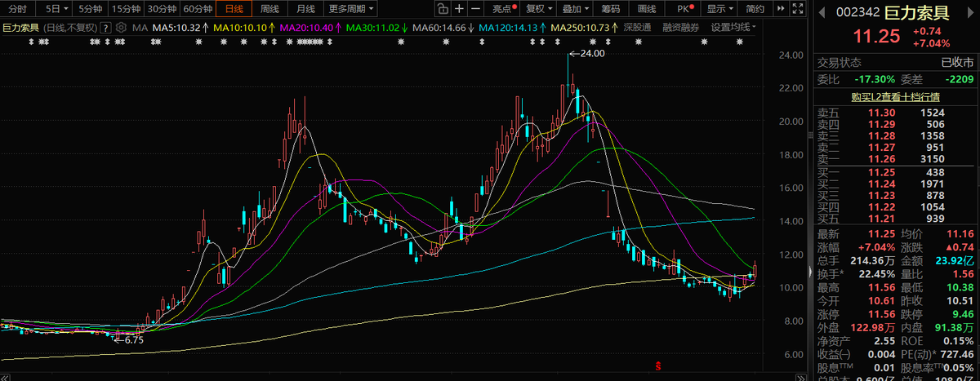Switch to 月线 monthly chart
The image size is (980, 381).
pyautogui.click(x=305, y=9)
